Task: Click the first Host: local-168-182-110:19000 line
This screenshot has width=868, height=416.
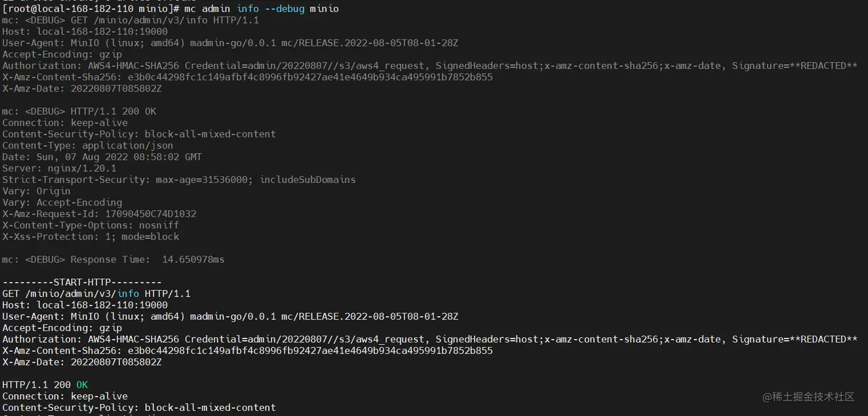Action: tap(85, 32)
